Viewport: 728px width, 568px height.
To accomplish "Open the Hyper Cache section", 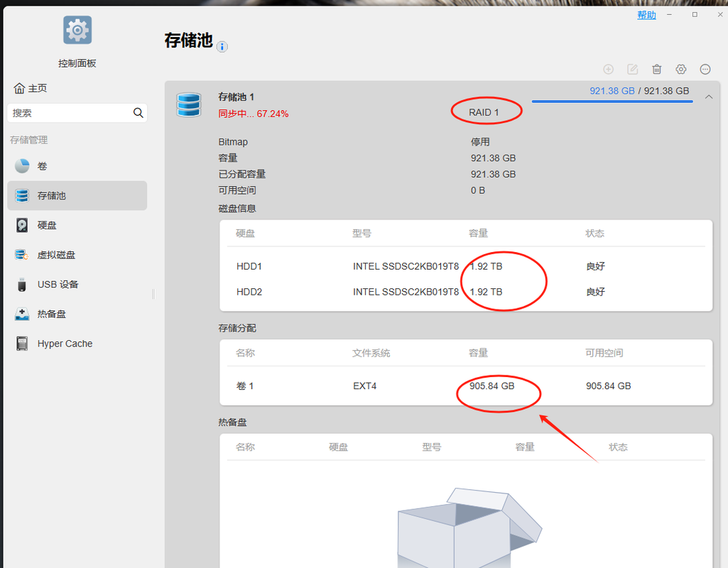I will pos(77,344).
